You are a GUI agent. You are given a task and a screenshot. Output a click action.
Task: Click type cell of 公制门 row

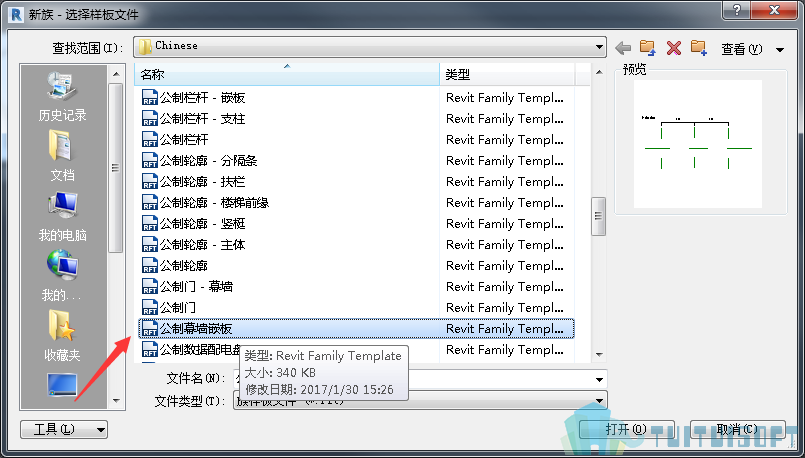[505, 308]
